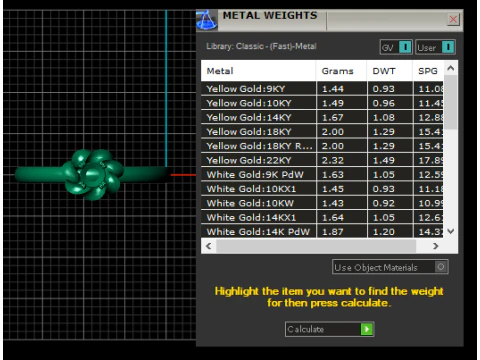480x360 pixels.
Task: Select the White Gold:10KX1 row
Action: coord(322,189)
